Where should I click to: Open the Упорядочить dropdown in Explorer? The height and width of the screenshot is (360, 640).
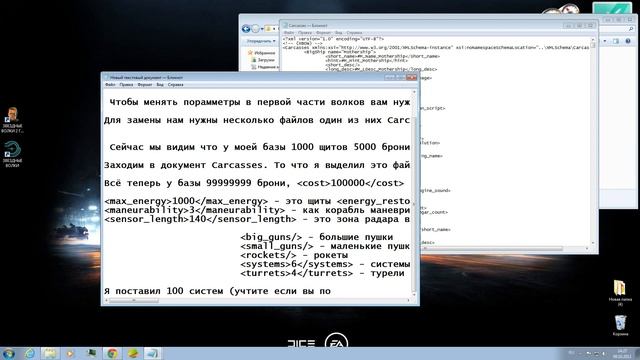(261, 41)
